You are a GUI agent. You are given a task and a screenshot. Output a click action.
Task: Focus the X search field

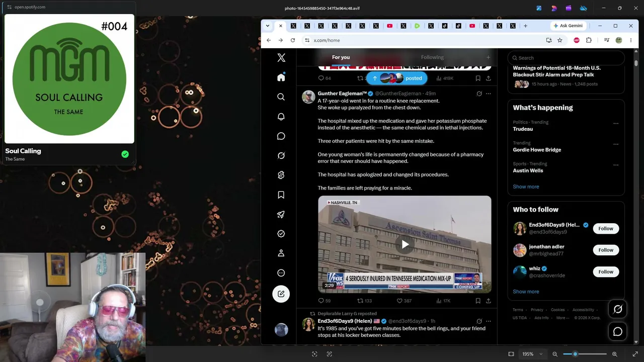566,58
